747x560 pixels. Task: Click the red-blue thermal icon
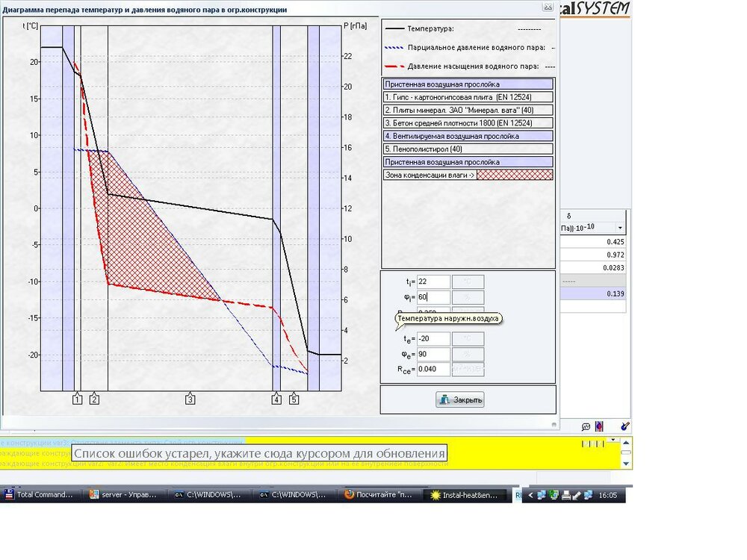click(x=599, y=426)
